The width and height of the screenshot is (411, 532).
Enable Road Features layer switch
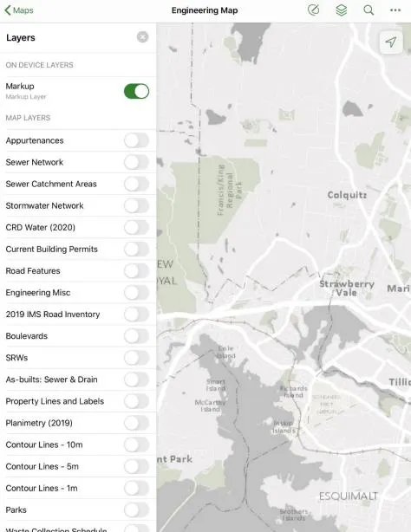click(x=136, y=270)
